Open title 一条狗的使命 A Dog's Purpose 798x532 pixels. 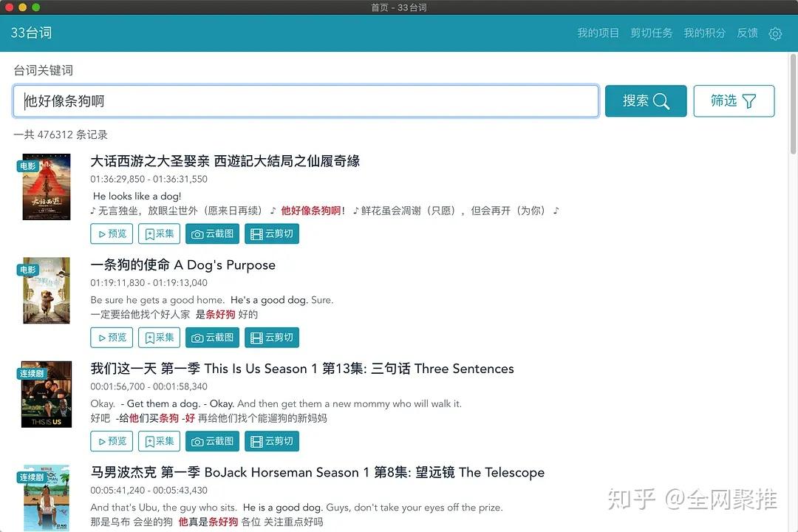click(183, 265)
